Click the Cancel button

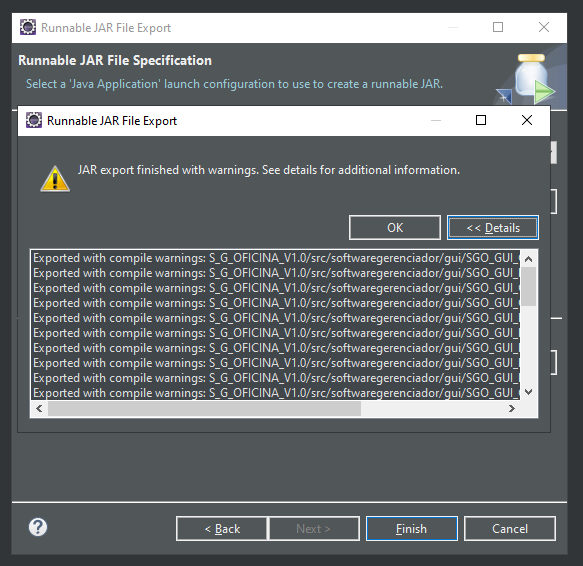tap(510, 528)
